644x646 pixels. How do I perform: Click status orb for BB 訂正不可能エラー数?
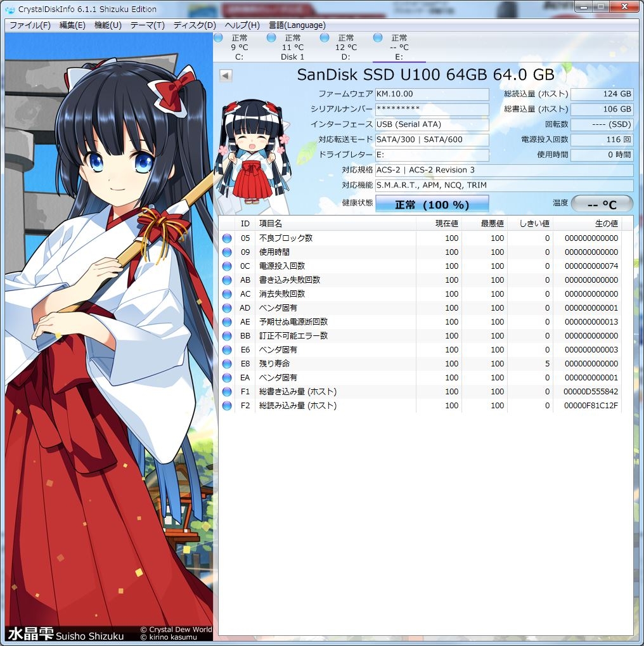coord(227,336)
